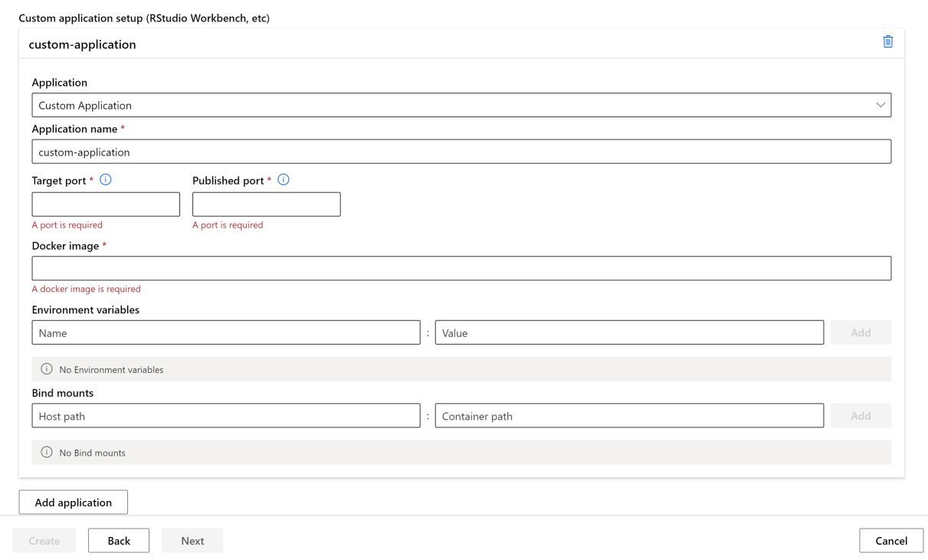Open the Application dropdown
The image size is (928, 560).
(x=461, y=106)
